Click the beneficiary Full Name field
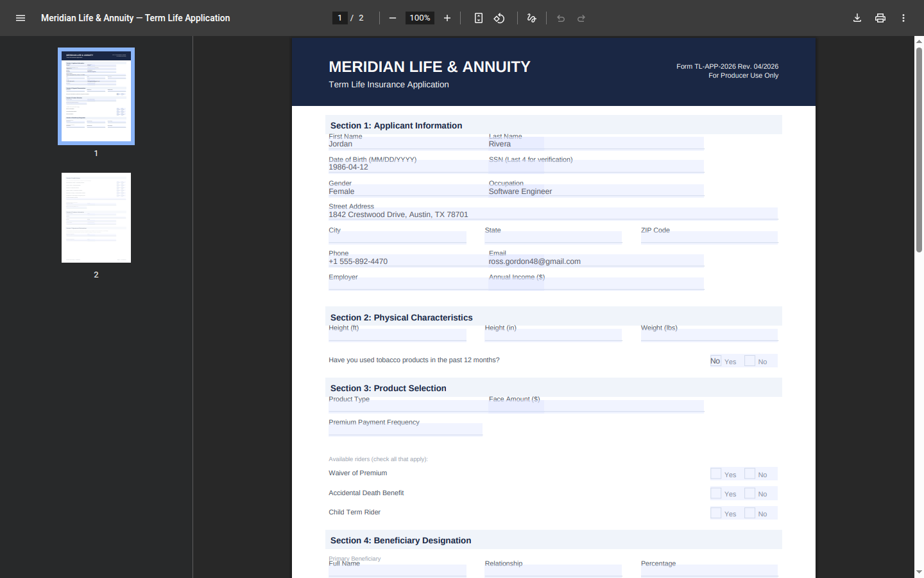Viewport: 924px width, 578px height. point(397,571)
